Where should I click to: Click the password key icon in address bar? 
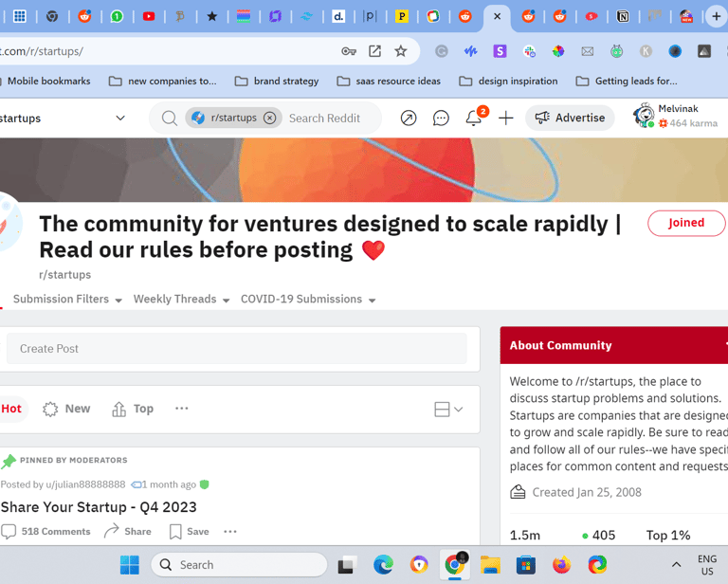(349, 51)
